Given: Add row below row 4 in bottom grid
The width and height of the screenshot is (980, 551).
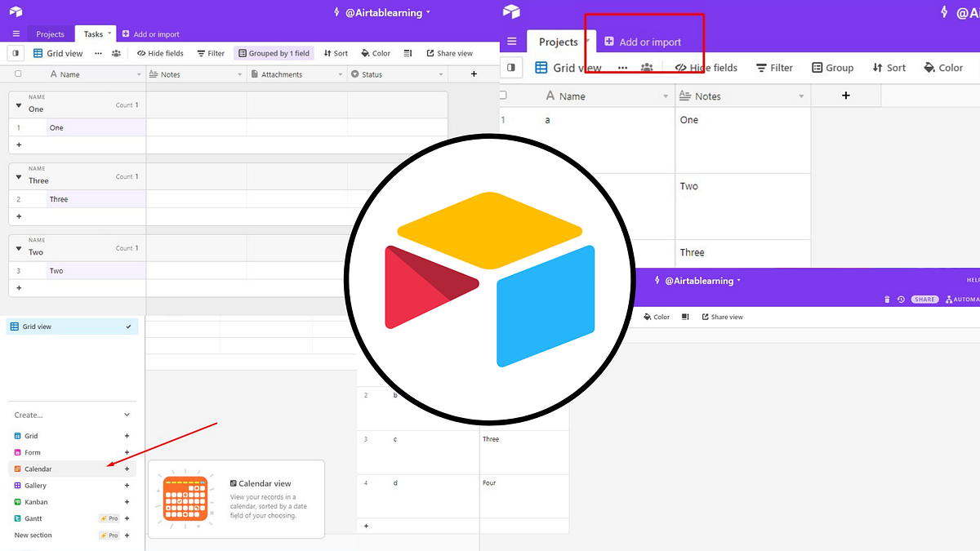Looking at the screenshot, I should click(366, 526).
